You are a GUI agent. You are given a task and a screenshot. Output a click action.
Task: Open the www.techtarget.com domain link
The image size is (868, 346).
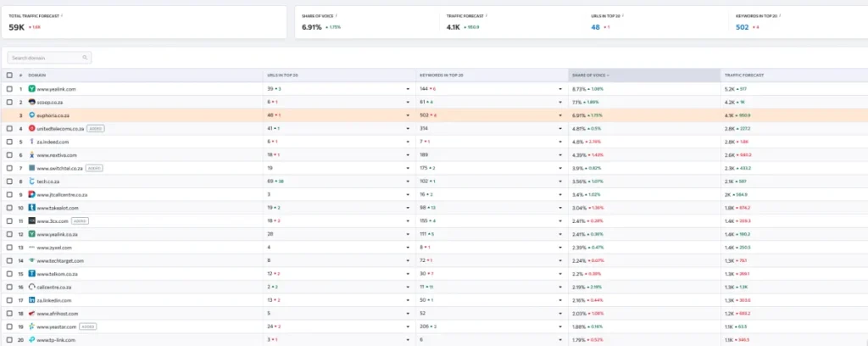56,260
